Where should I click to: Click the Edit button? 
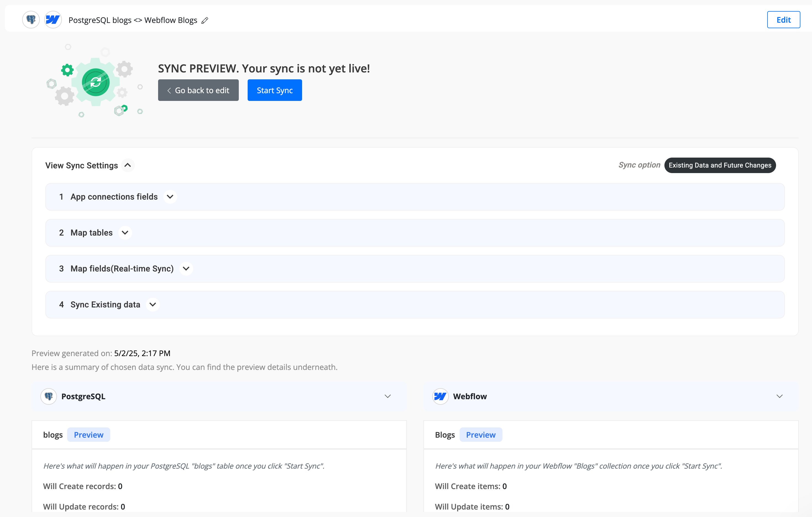click(783, 20)
